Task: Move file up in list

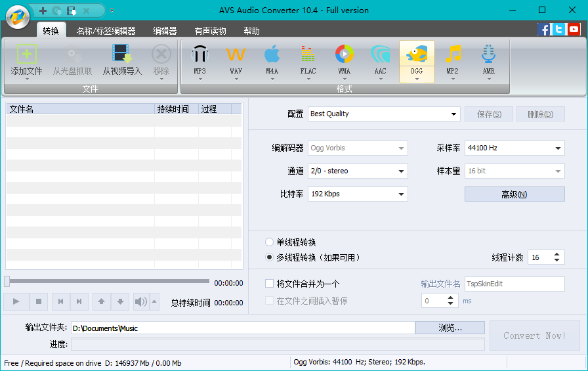Action: coord(101,301)
